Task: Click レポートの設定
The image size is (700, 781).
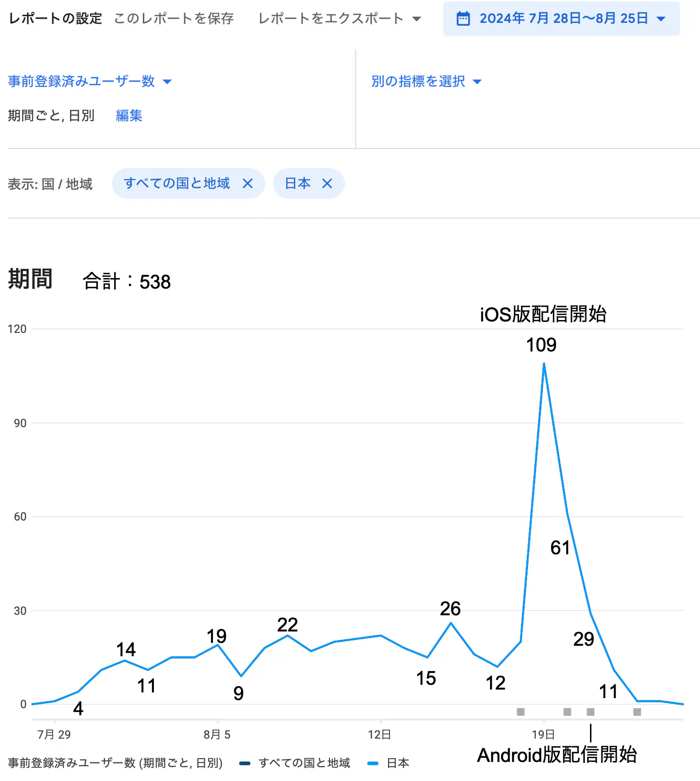Action: coord(55,19)
